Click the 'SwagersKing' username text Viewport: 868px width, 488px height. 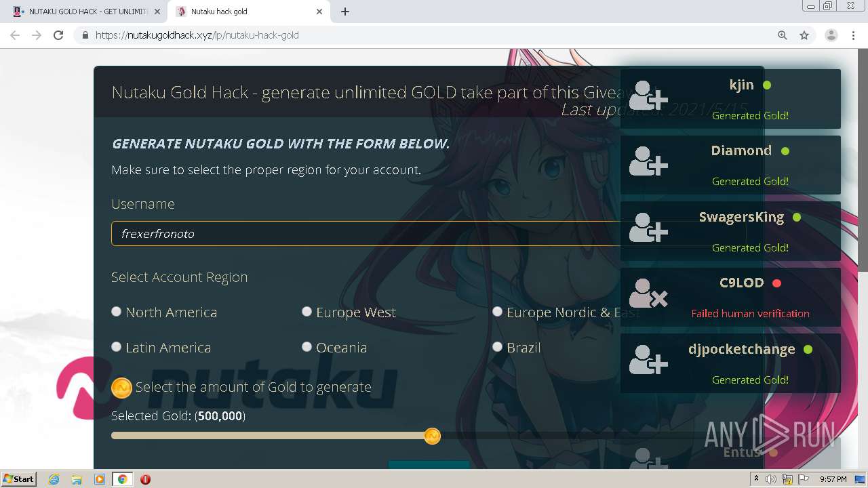[x=741, y=217]
